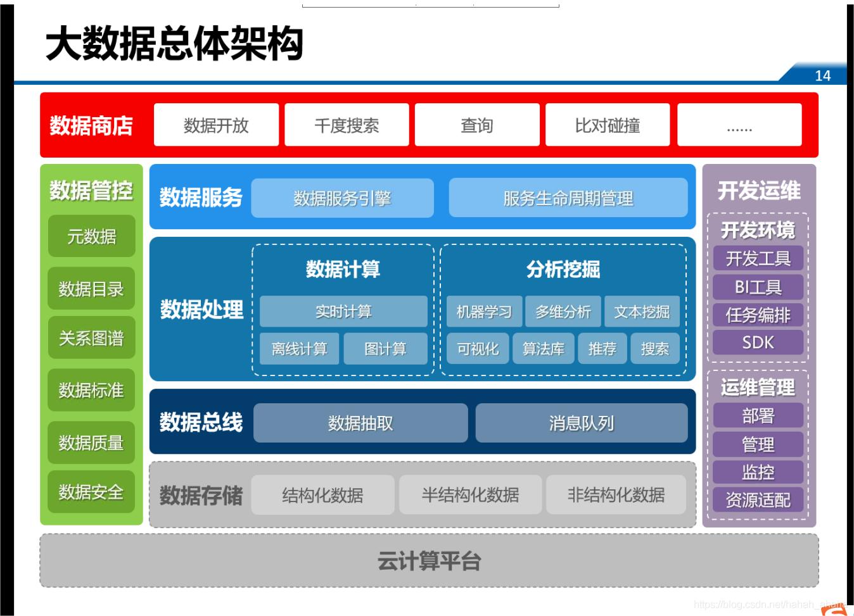Select the 数据安全 box
854x616 pixels.
[92, 492]
